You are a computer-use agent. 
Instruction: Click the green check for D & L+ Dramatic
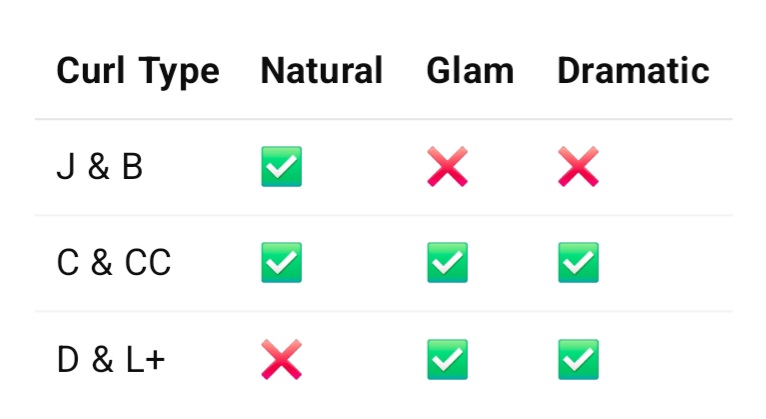[578, 359]
